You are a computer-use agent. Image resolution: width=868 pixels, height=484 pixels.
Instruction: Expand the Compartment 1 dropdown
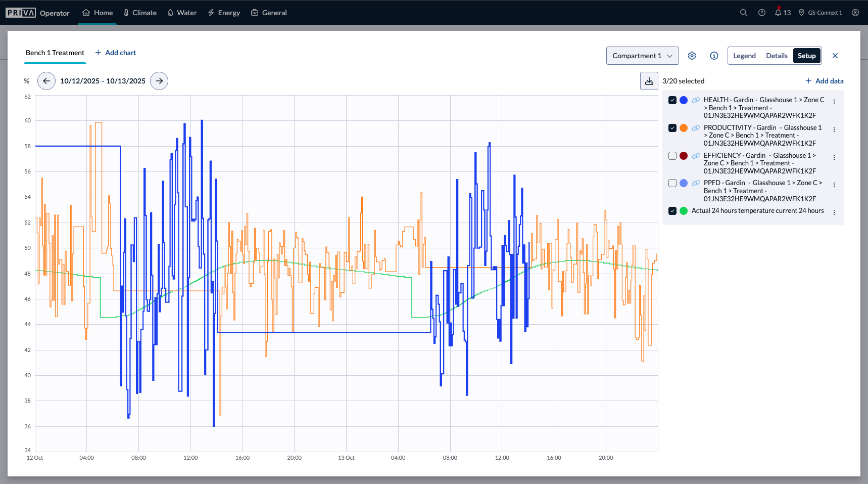(642, 56)
